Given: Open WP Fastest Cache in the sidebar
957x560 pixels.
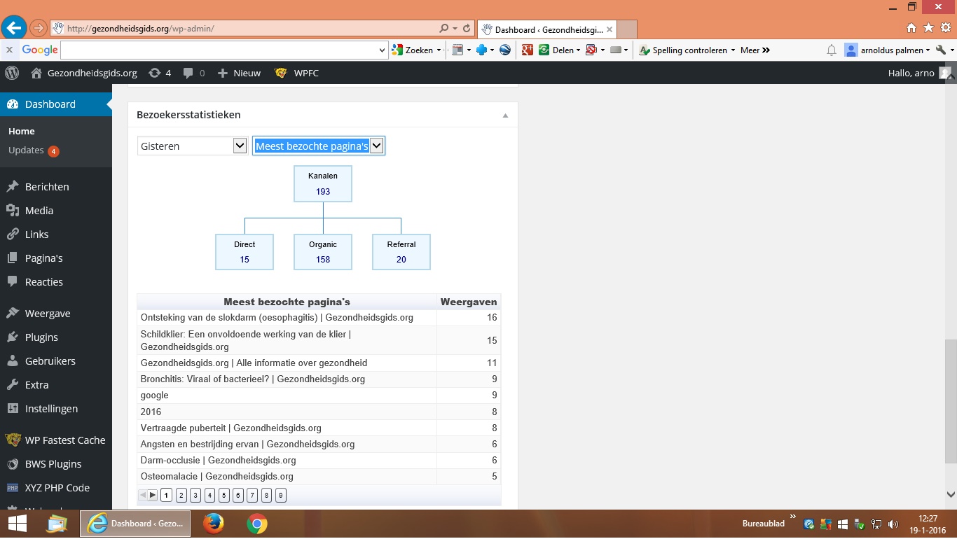Looking at the screenshot, I should tap(56, 440).
